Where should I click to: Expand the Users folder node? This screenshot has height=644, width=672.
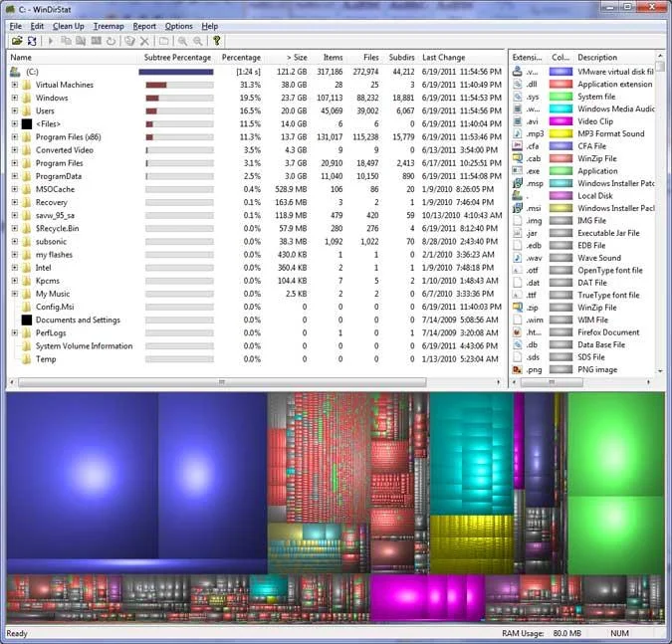(15, 110)
